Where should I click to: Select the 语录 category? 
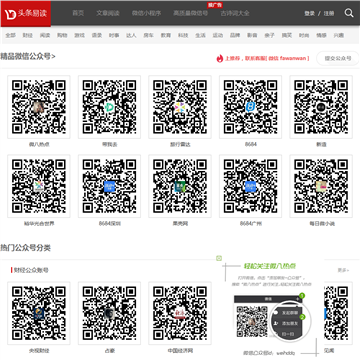[97, 35]
